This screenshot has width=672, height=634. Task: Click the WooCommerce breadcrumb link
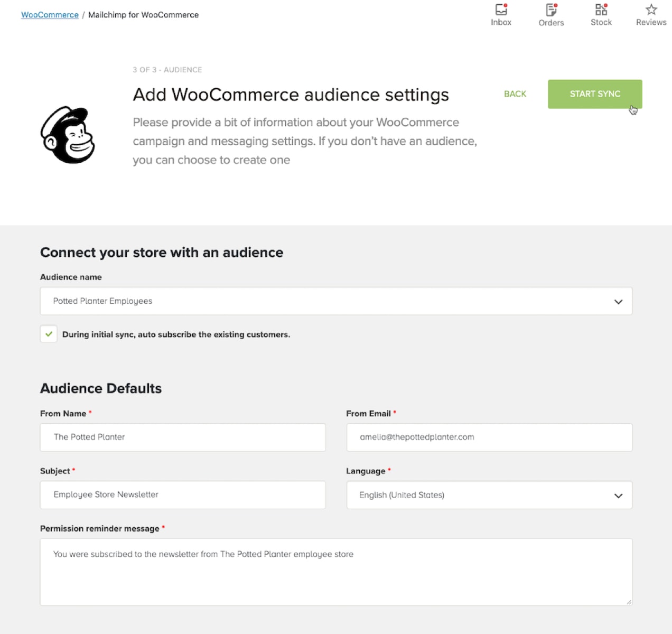[49, 15]
